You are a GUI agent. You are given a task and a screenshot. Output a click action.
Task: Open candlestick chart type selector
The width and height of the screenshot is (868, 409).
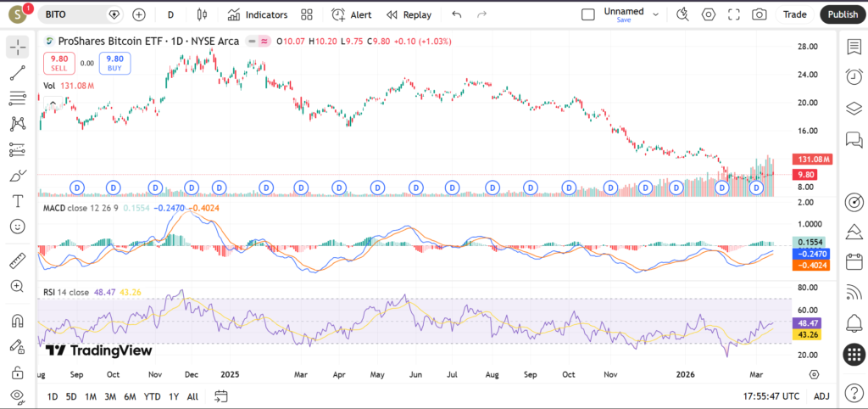click(201, 14)
